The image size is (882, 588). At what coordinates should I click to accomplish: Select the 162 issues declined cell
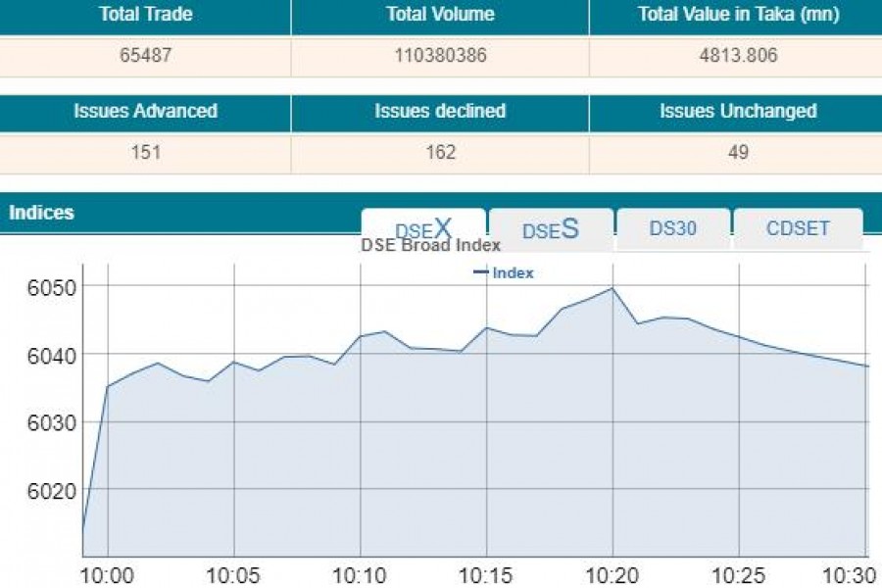click(x=440, y=152)
